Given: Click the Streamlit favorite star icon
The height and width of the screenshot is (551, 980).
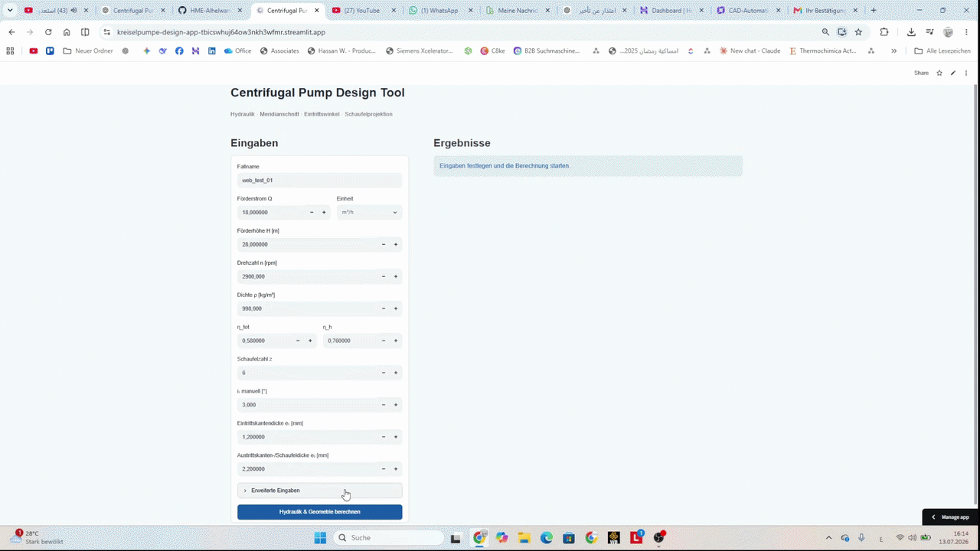Looking at the screenshot, I should pos(939,73).
